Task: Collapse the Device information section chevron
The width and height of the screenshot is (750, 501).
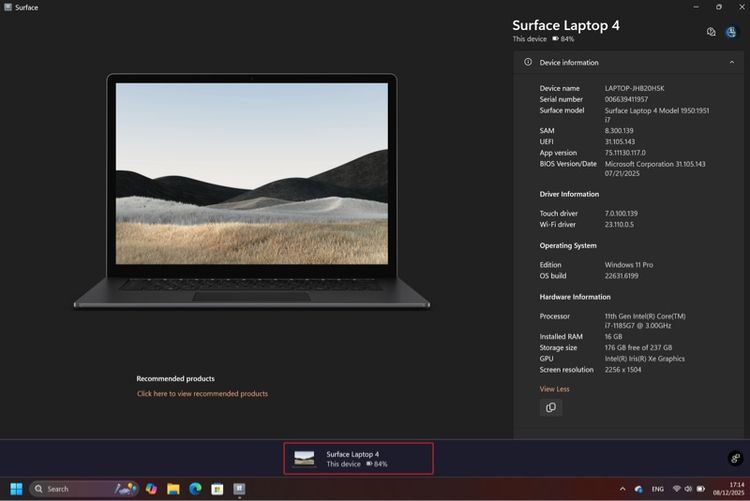Action: (731, 62)
